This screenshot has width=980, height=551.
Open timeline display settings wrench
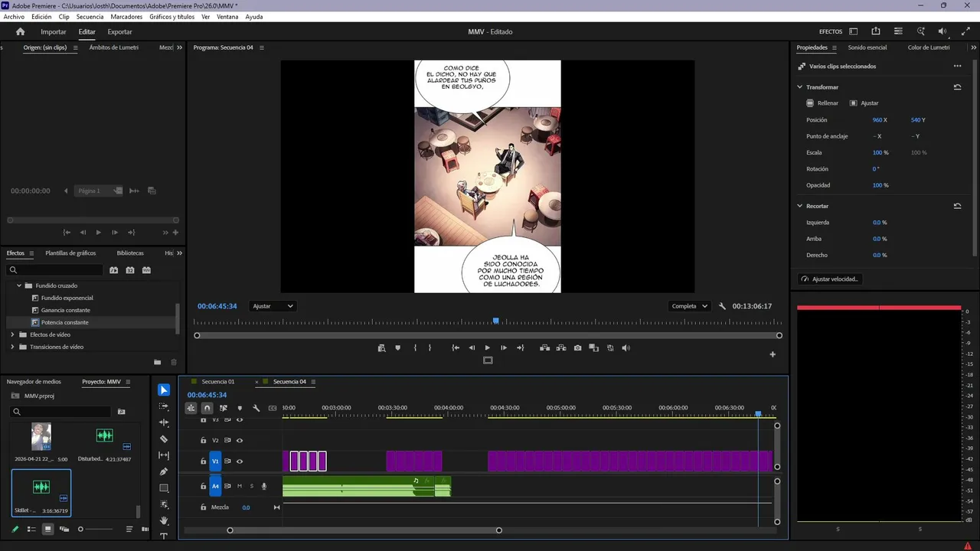[x=256, y=408]
